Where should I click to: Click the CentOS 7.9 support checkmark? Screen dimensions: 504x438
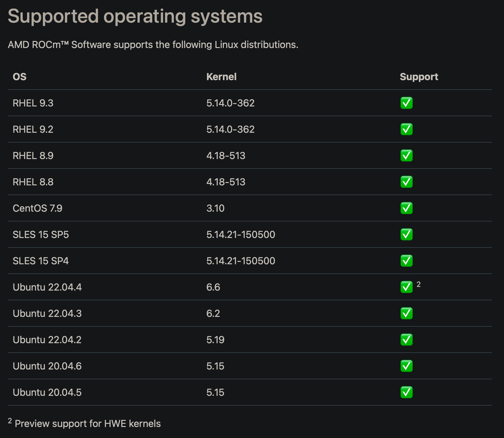[406, 208]
